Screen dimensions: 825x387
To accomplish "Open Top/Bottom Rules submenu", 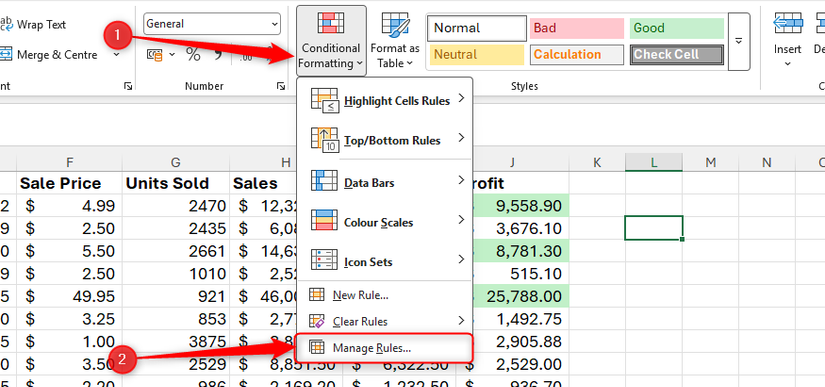I will point(385,140).
